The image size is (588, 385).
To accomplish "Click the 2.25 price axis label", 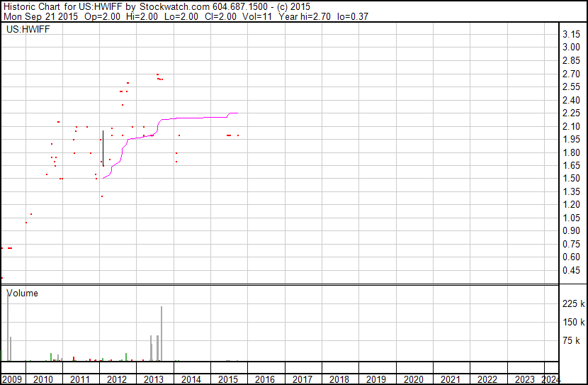I will coord(571,113).
